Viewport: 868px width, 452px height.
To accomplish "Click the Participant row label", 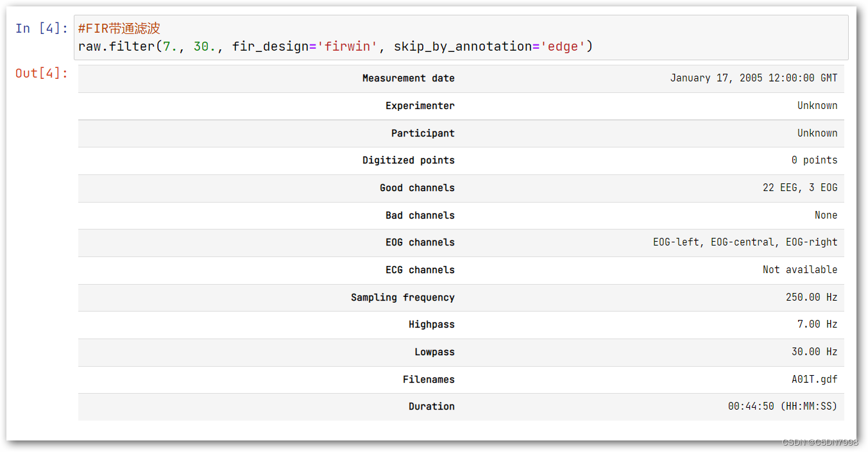I will tap(423, 133).
